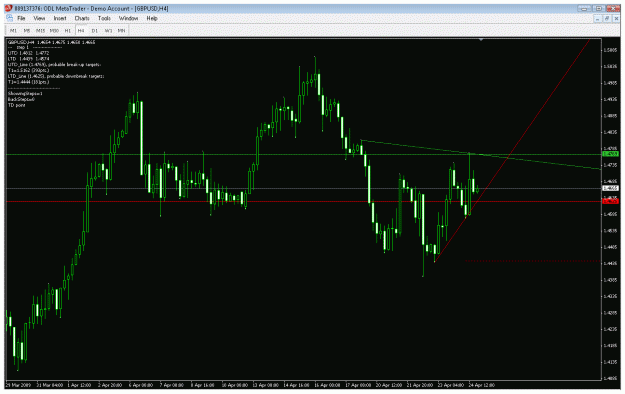Click the '6 Apr 08:00' time axis label
The image size is (625, 394).
point(141,385)
